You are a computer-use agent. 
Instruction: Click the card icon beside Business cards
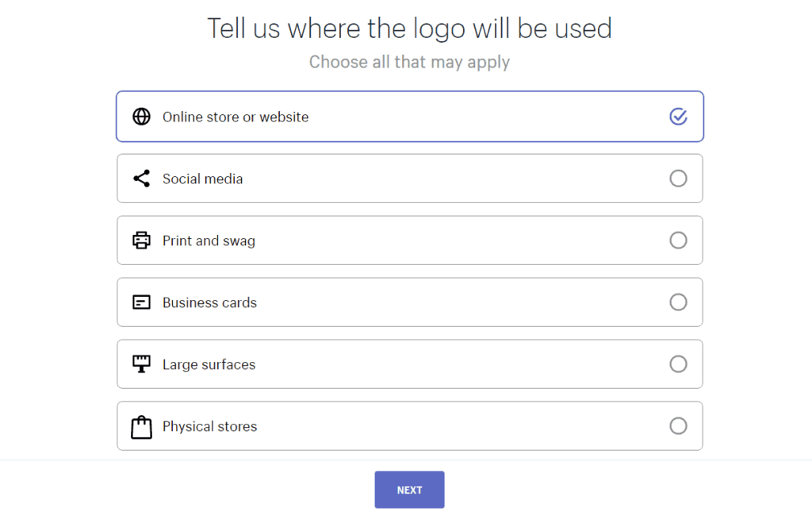point(141,302)
